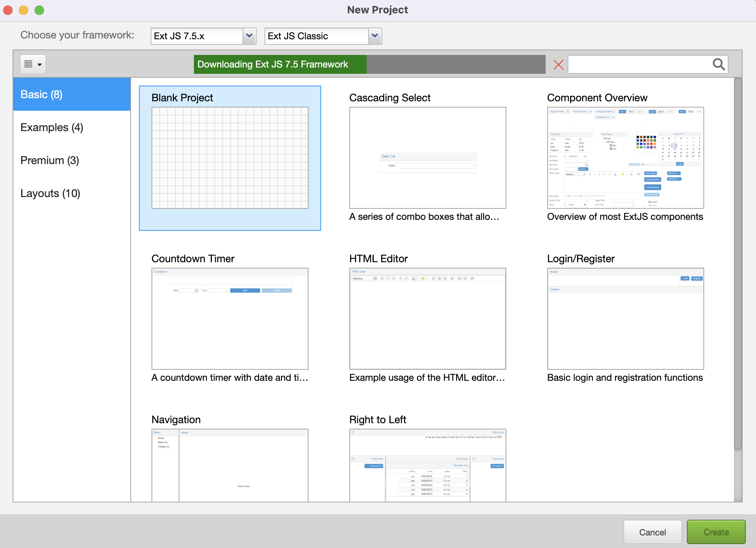Click the 'Navigation' title text
This screenshot has width=756, height=548.
176,420
